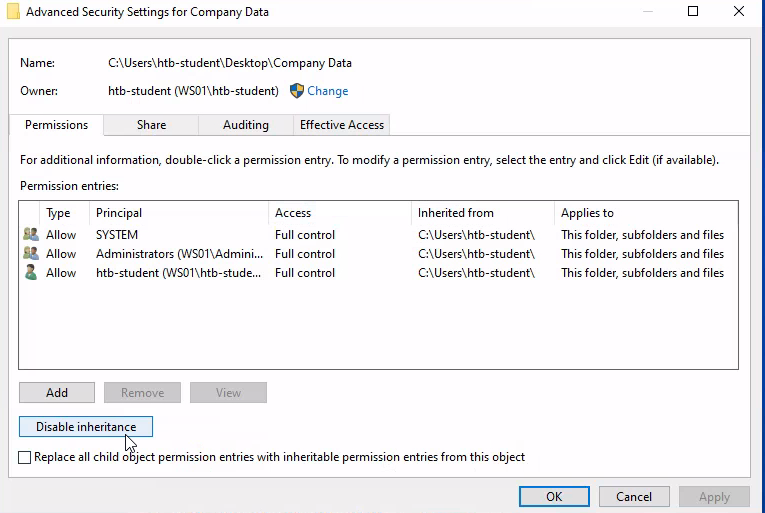This screenshot has height=513, width=765.
Task: Click the Administrators group icon
Action: pos(30,254)
